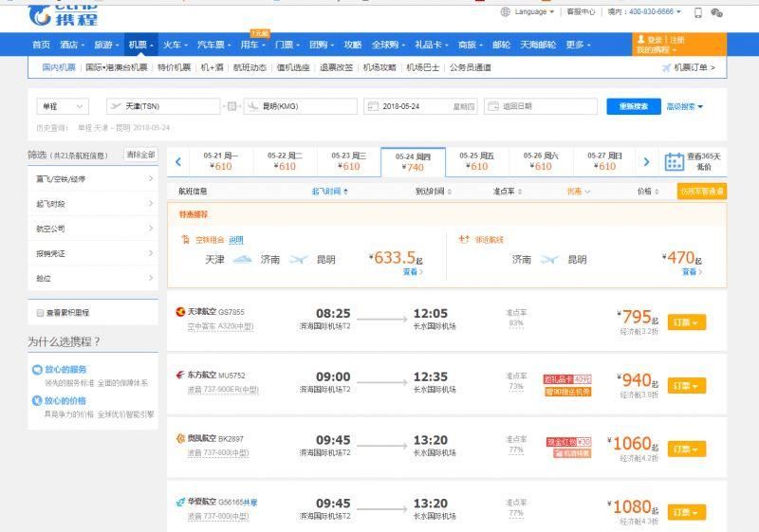Sort by 起飞时间 departure time
Screen dimensions: 759x532
tap(329, 192)
